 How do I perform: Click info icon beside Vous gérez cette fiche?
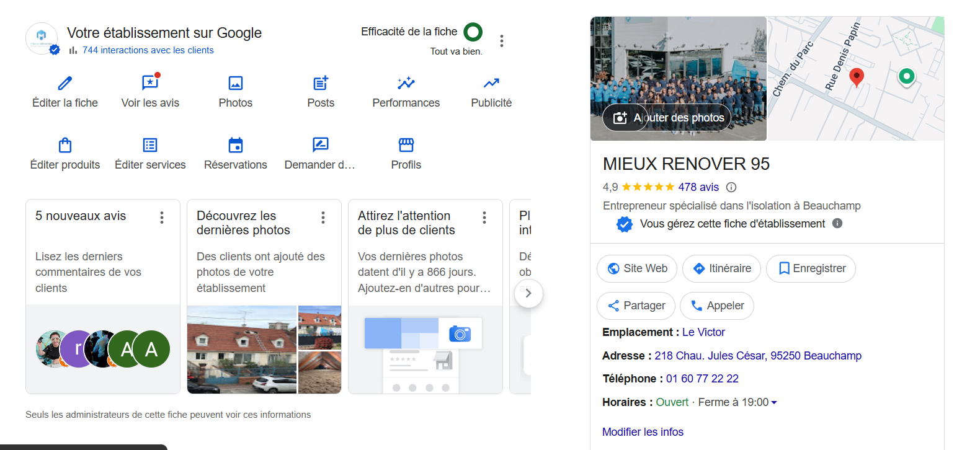[837, 223]
